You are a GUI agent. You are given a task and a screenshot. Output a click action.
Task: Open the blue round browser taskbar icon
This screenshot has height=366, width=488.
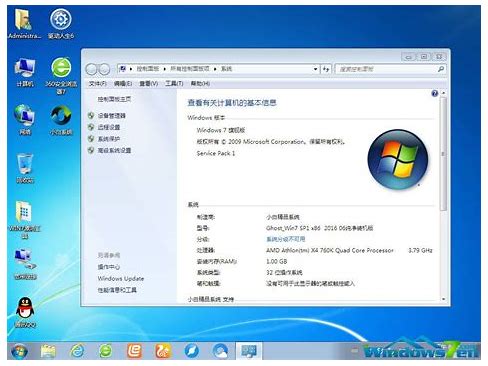[192, 351]
